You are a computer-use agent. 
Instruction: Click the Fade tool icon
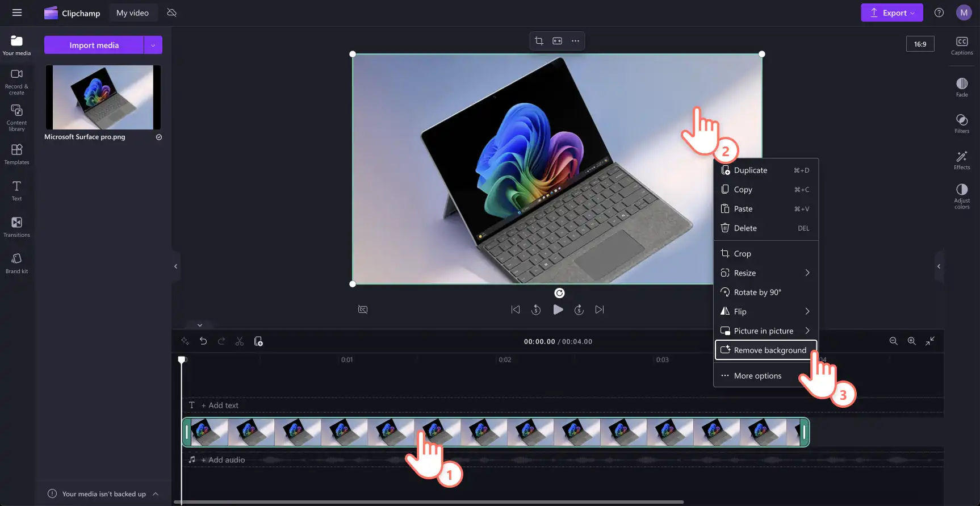coord(962,87)
